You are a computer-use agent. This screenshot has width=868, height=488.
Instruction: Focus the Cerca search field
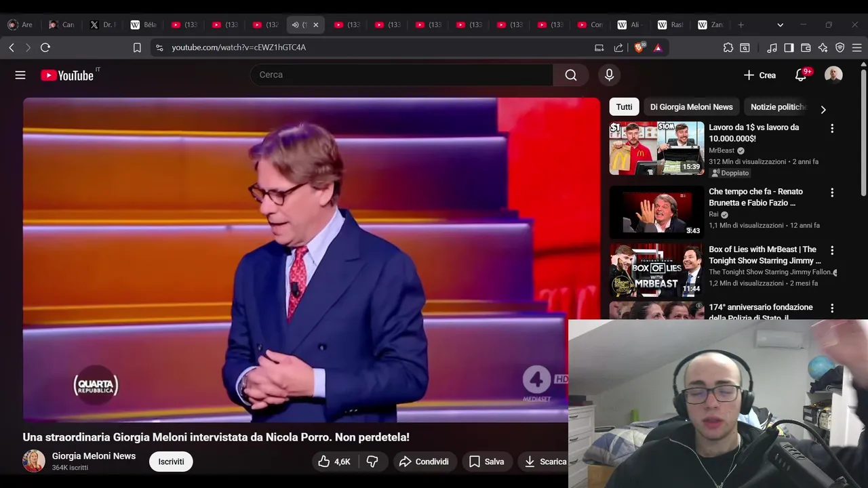[x=401, y=75]
